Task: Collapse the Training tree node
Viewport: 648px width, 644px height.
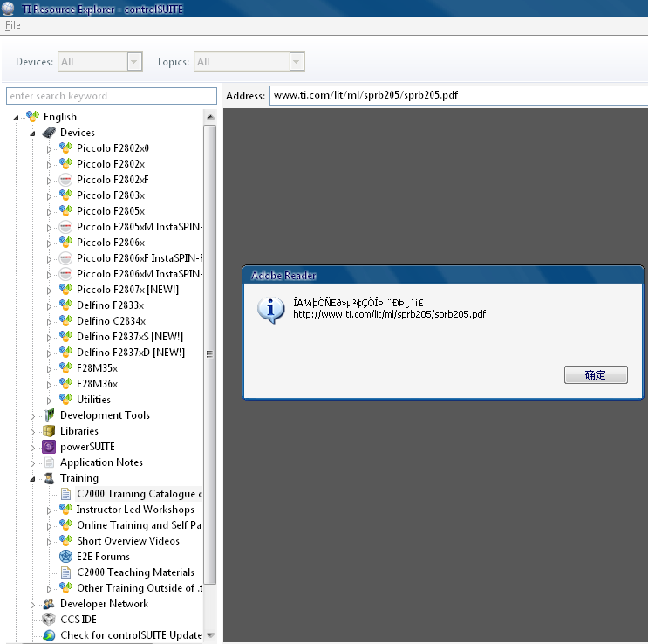Action: [x=32, y=479]
